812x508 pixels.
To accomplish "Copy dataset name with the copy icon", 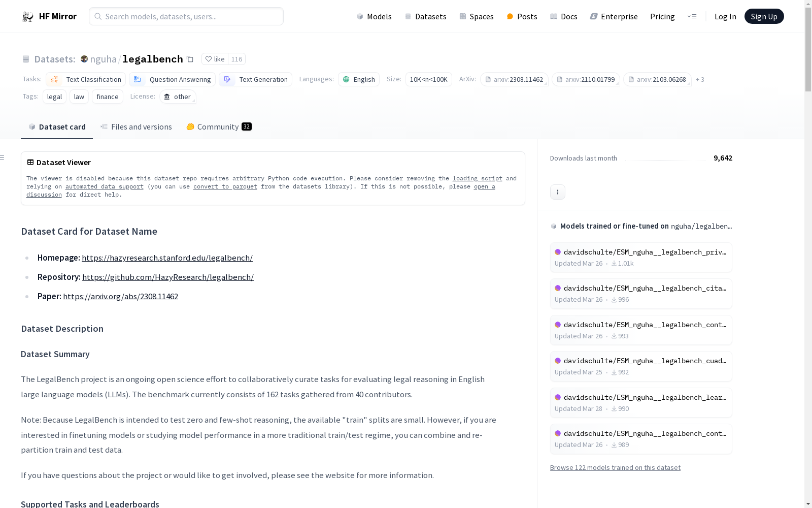I will pos(190,59).
